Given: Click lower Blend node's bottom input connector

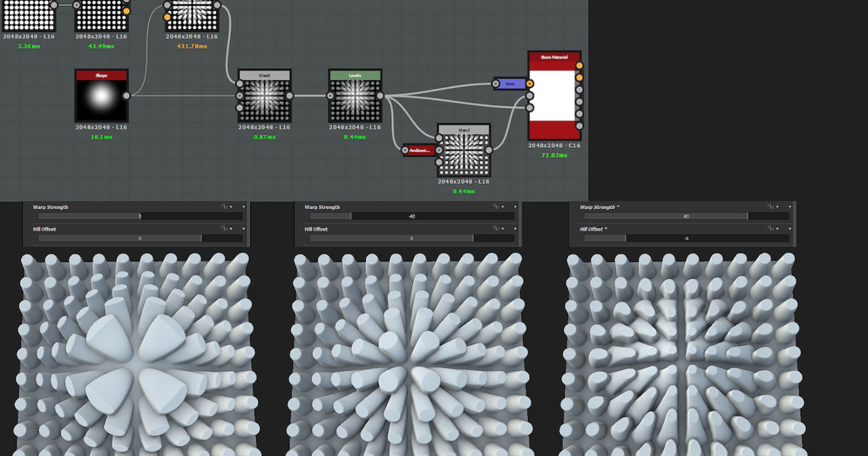Looking at the screenshot, I should point(439,162).
